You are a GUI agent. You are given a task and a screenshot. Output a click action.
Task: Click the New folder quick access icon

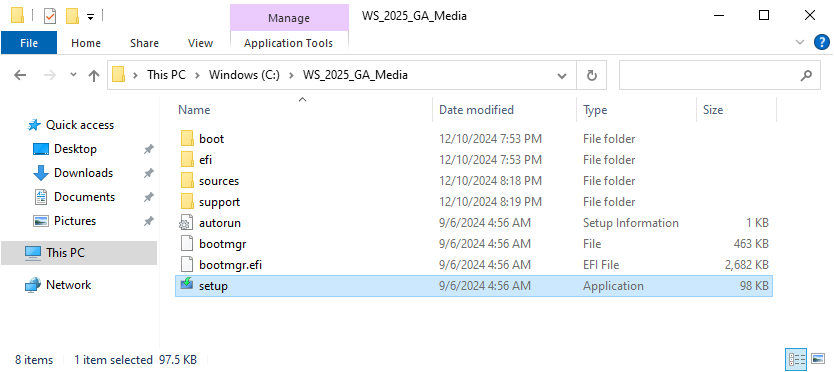pos(72,16)
